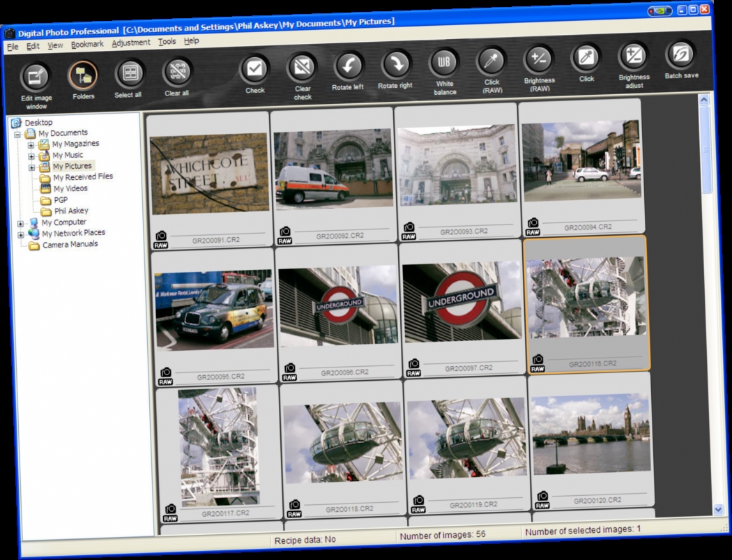Screen dimensions: 732x560
Task: Toggle Clear all selections
Action: click(176, 71)
